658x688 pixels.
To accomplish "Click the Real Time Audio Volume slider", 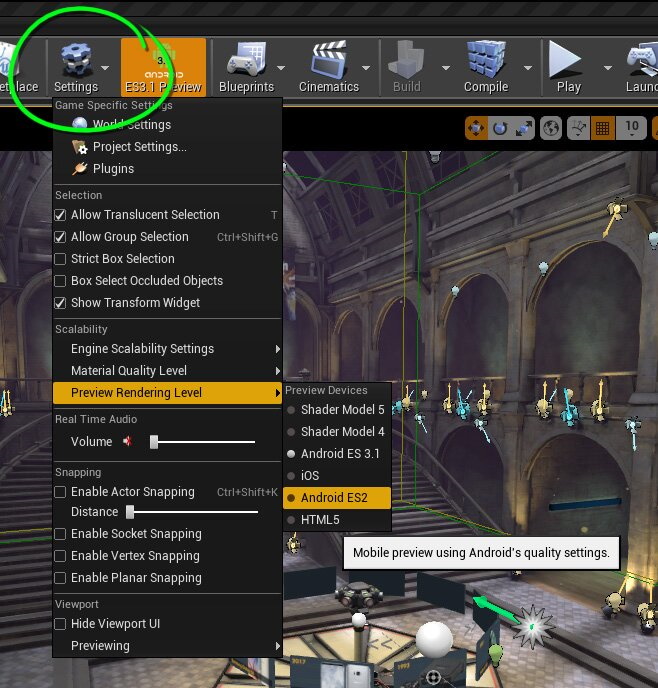I will 203,442.
